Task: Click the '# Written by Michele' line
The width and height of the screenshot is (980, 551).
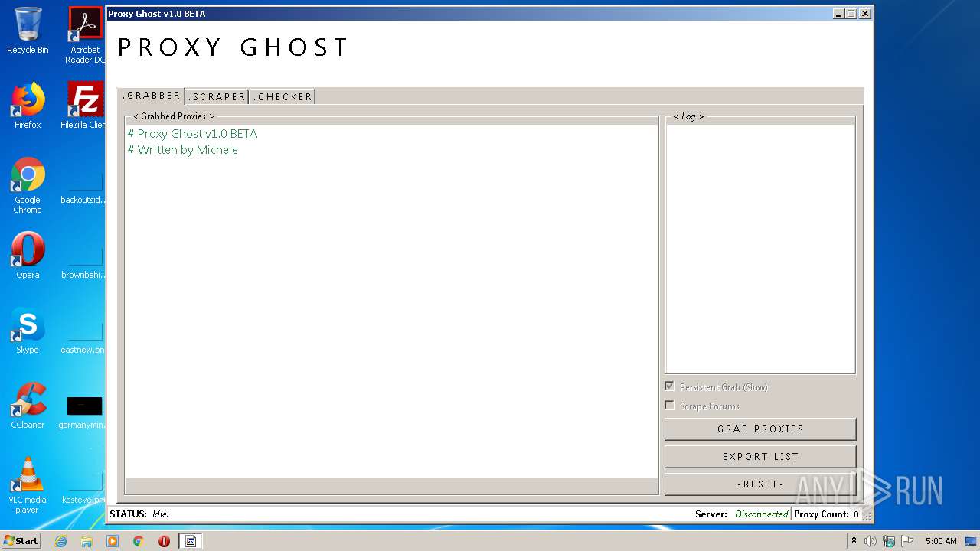Action: [182, 149]
